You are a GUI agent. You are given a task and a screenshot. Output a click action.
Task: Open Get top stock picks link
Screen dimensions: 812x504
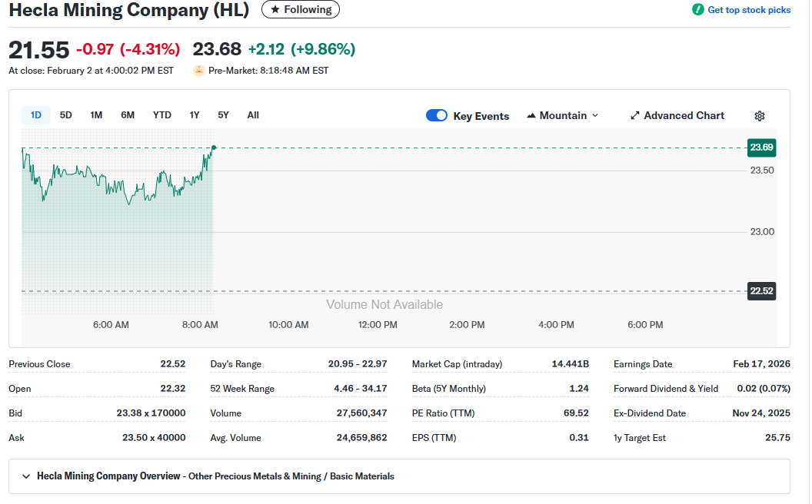[x=748, y=10]
